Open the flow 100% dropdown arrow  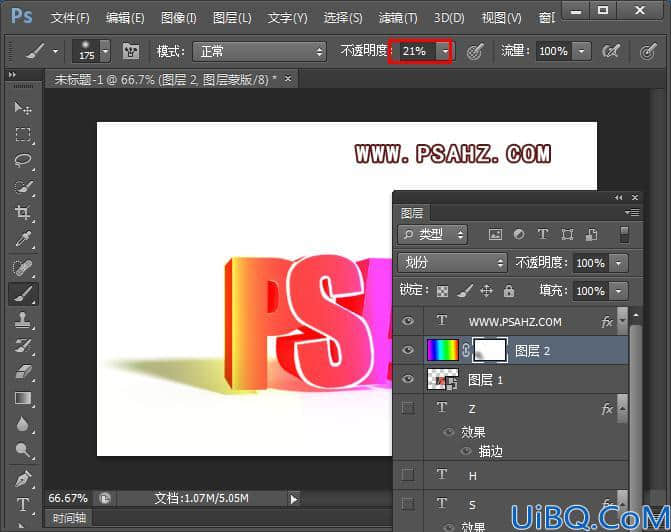tap(582, 51)
